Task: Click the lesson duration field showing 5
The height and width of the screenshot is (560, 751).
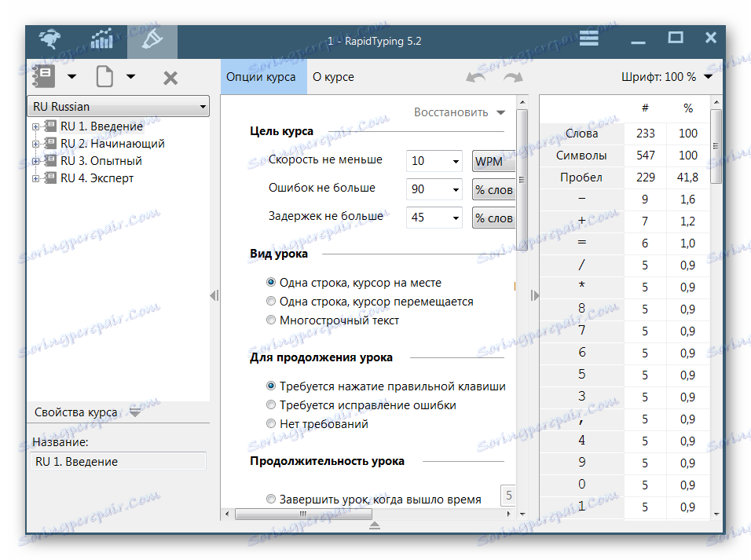Action: (x=508, y=496)
